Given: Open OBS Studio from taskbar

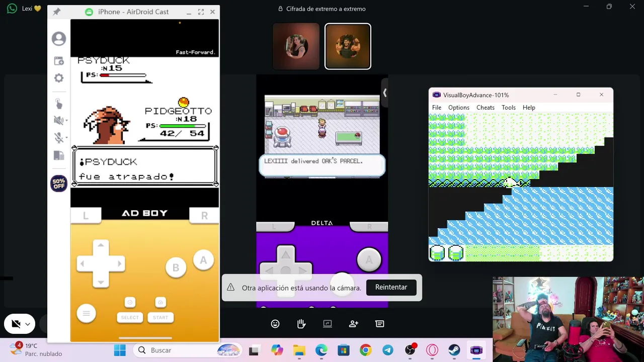Looking at the screenshot, I should pos(410,350).
